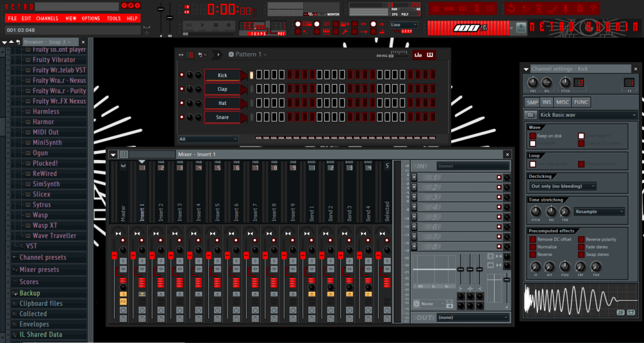Select the Kick channel button
644x343 pixels.
[x=222, y=75]
